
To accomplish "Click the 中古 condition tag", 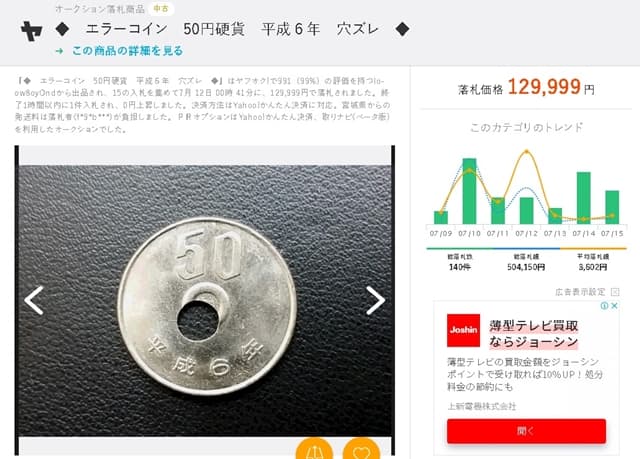I will point(161,9).
